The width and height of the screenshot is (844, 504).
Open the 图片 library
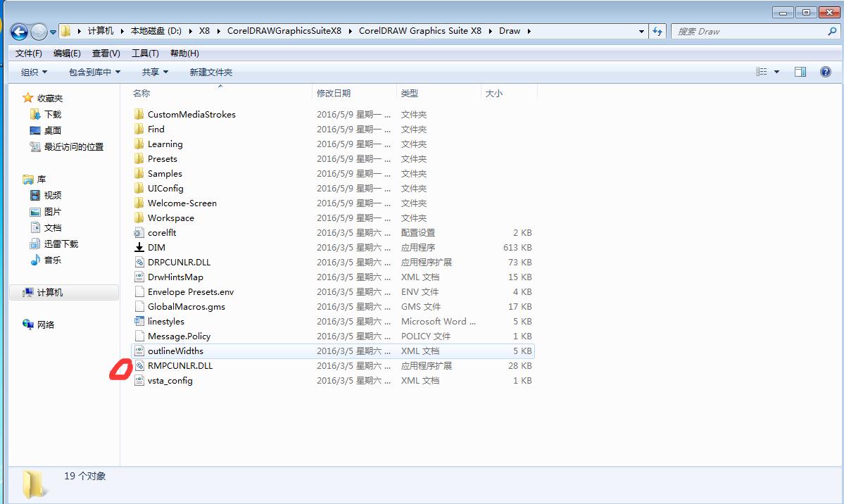[x=51, y=211]
